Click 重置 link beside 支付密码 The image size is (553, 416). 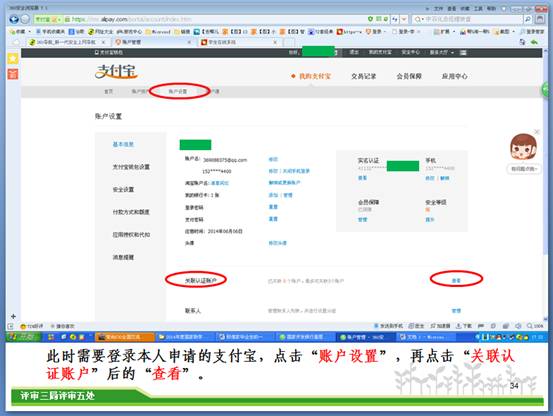click(x=273, y=219)
